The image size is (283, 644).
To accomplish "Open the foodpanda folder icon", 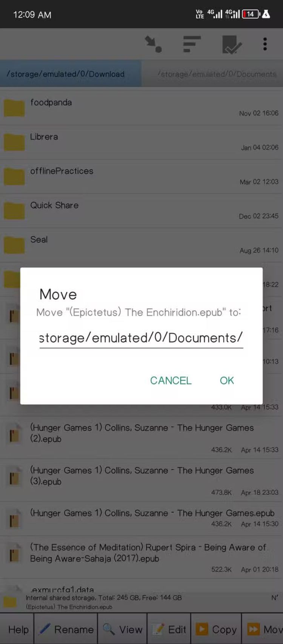I will pyautogui.click(x=14, y=108).
